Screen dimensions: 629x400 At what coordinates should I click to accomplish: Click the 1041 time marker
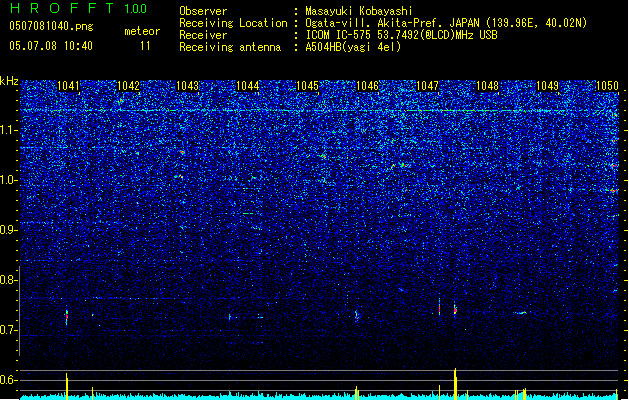(69, 86)
